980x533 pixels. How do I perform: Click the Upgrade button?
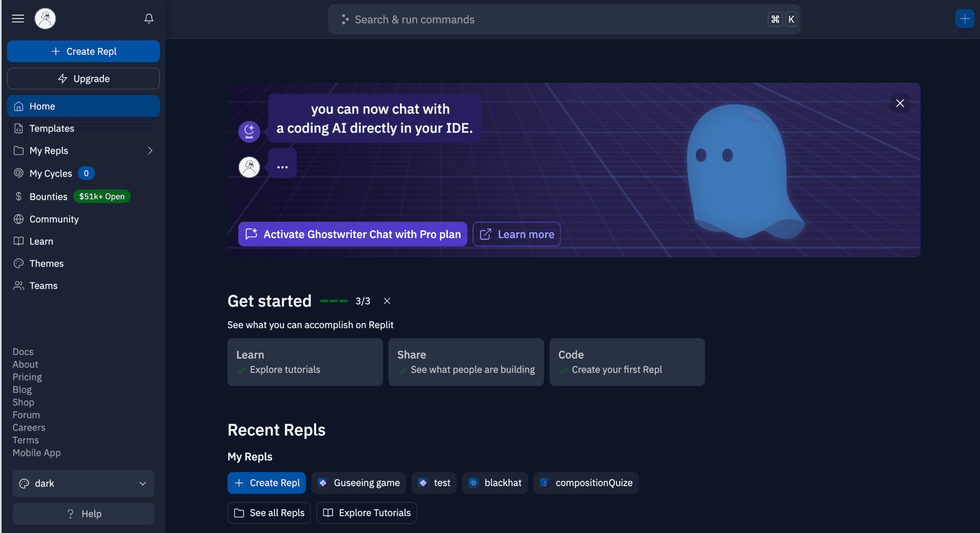tap(83, 78)
